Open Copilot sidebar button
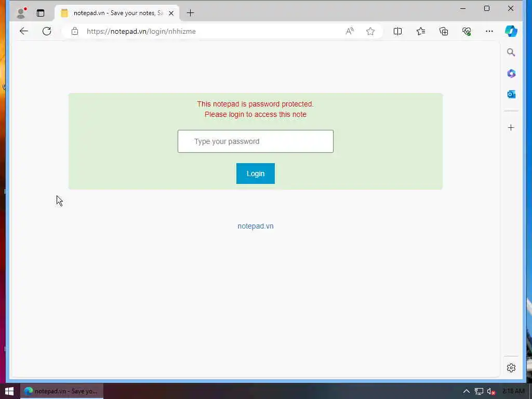 (x=511, y=31)
